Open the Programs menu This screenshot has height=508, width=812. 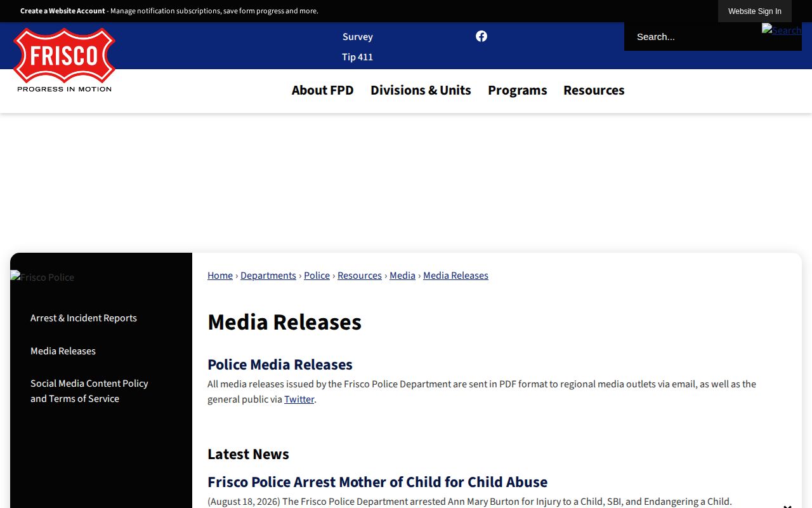[517, 90]
